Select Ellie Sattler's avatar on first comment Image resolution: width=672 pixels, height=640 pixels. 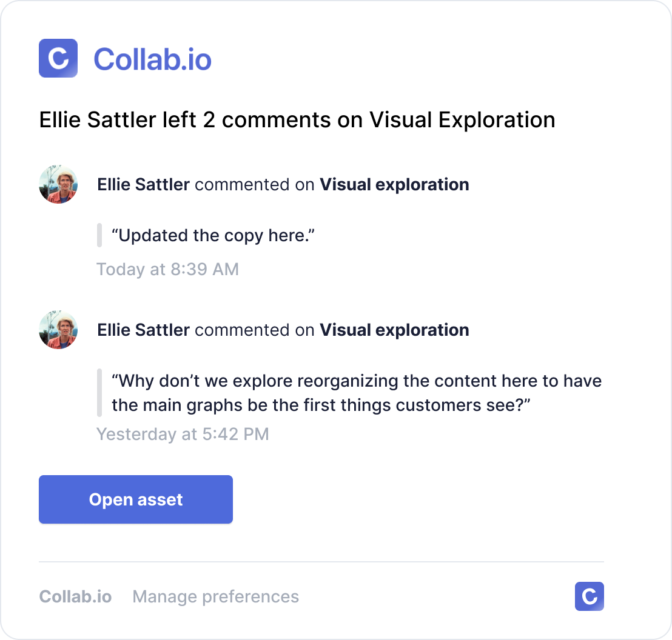[58, 184]
